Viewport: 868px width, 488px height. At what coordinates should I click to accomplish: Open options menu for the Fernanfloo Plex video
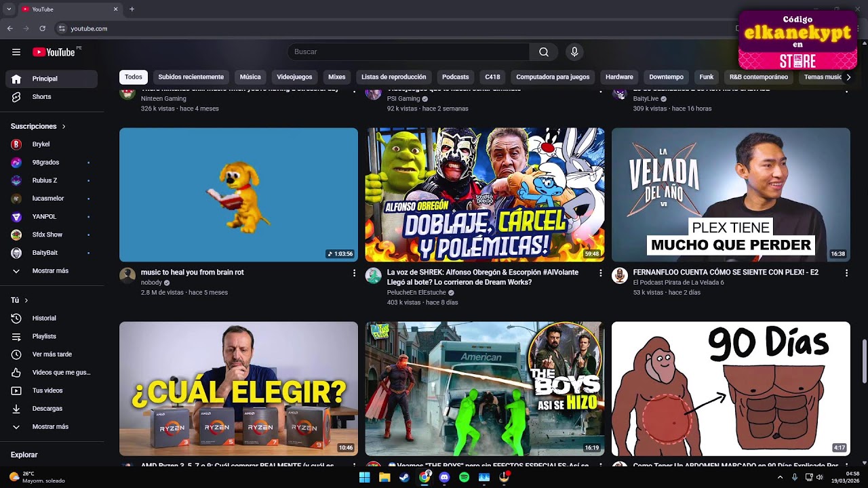(846, 273)
